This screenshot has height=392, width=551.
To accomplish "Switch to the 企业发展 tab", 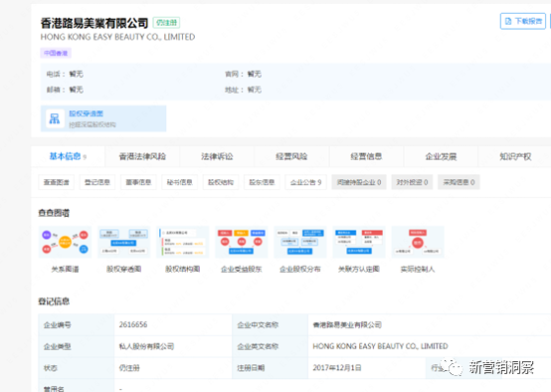I will tap(441, 156).
